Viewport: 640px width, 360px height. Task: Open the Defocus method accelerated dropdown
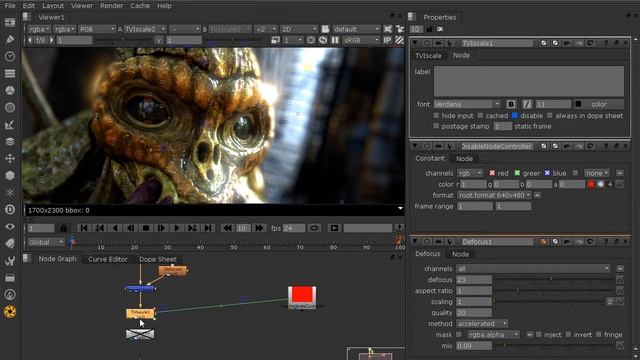coord(482,323)
